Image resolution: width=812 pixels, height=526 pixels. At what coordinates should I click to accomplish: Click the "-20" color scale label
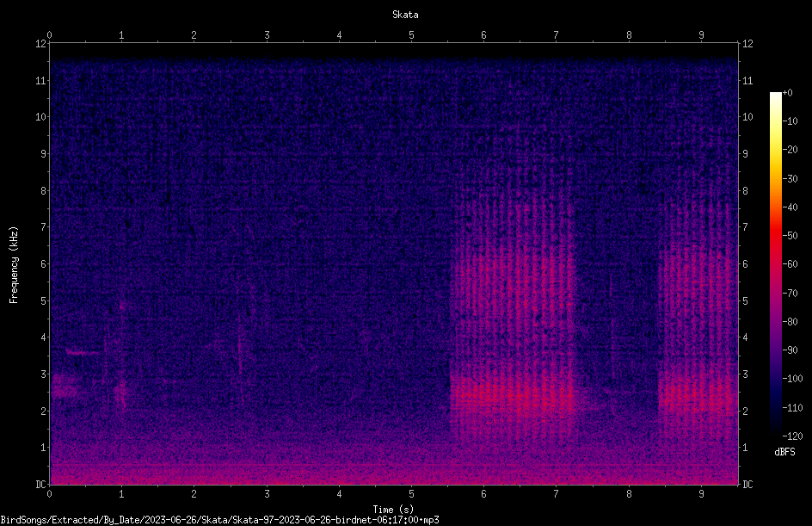(790, 150)
